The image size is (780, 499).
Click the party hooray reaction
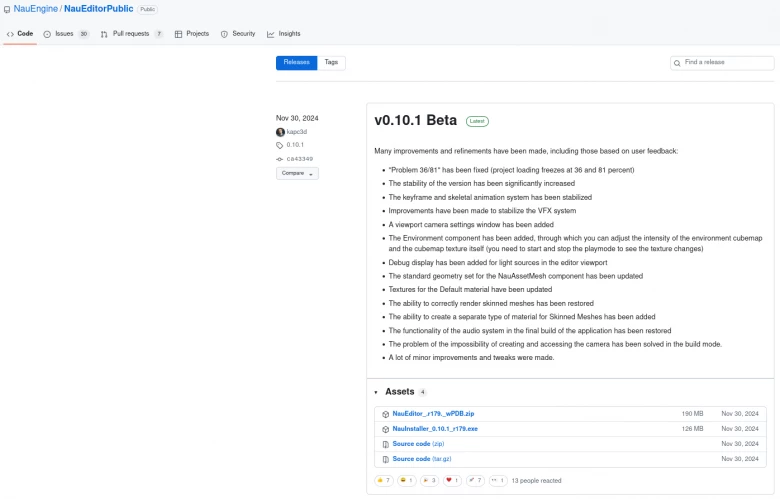pyautogui.click(x=429, y=481)
